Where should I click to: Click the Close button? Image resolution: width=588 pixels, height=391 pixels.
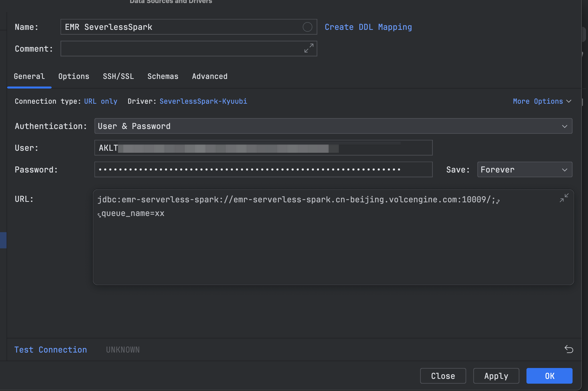[443, 376]
